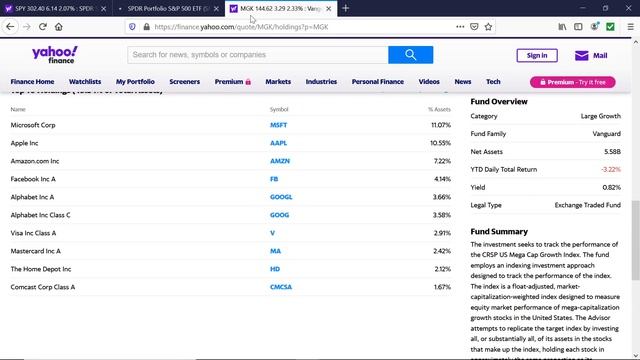This screenshot has height=360, width=640.
Task: Open the AAPL symbol link
Action: [x=278, y=143]
